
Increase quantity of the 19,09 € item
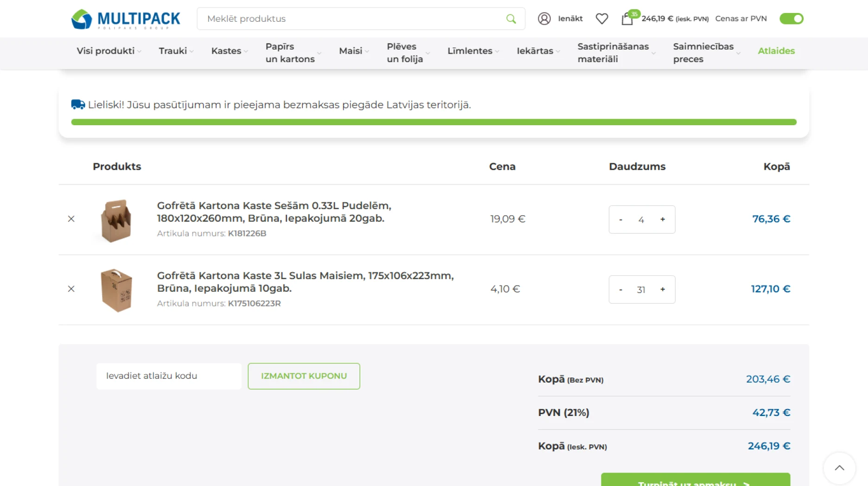tap(663, 219)
